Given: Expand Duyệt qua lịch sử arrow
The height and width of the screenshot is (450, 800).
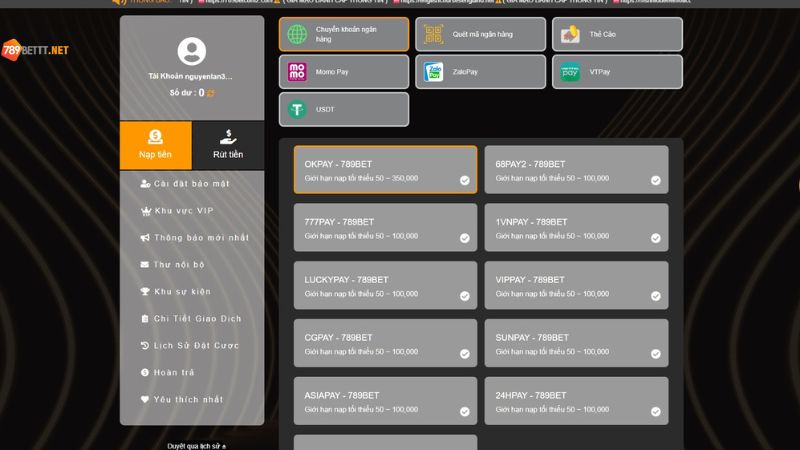Looking at the screenshot, I should click(224, 446).
